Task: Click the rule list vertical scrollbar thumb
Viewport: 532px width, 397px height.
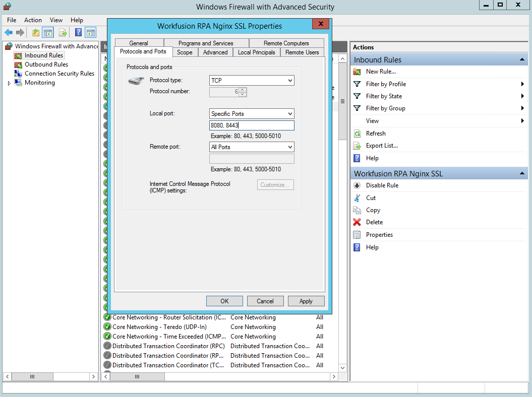Action: [x=343, y=101]
